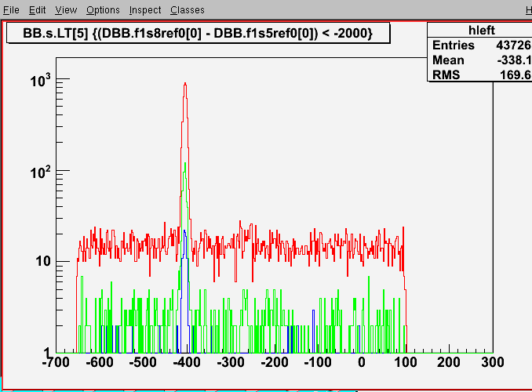Click the x-axis label -500
This screenshot has width=532, height=392.
click(143, 362)
